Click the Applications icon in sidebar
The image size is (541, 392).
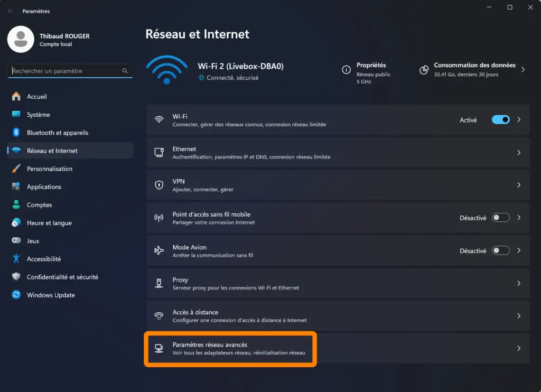tap(16, 186)
